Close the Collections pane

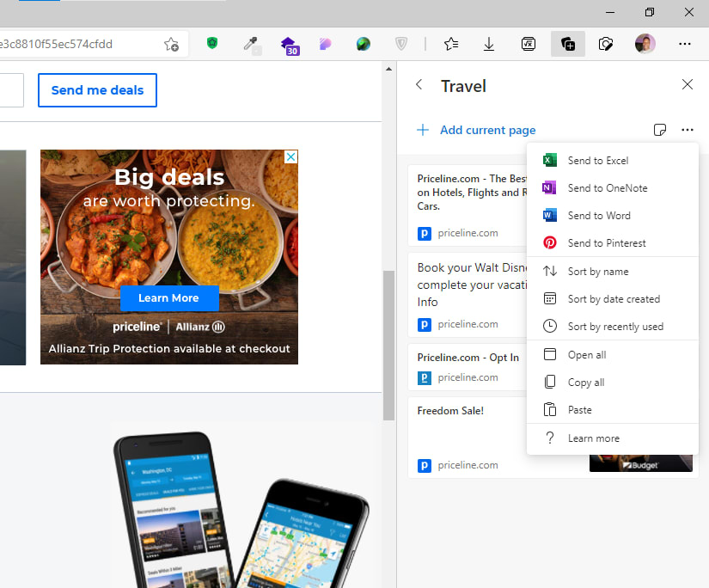[x=688, y=84]
